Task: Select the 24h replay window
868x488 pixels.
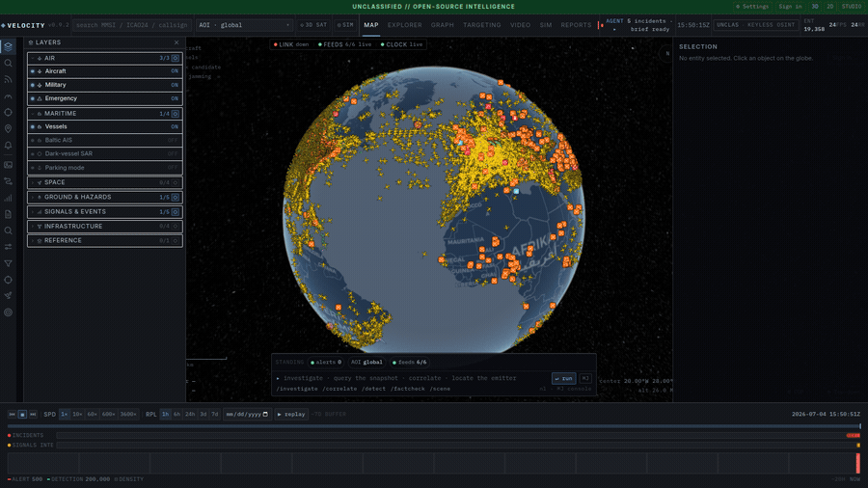Action: tap(190, 415)
